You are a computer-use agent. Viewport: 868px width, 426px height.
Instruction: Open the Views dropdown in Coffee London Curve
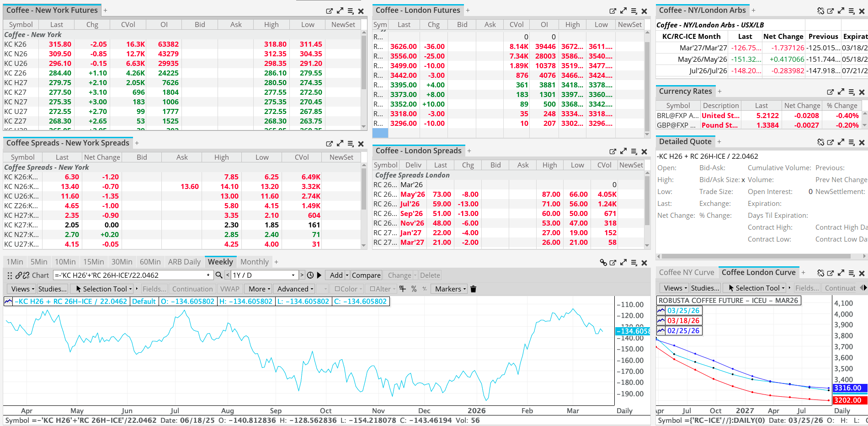[675, 288]
